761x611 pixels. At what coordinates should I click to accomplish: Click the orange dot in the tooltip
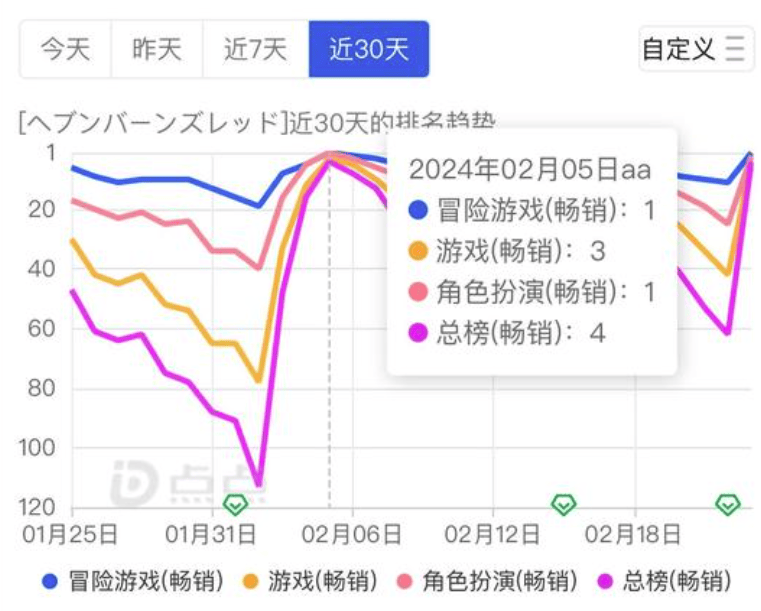coord(419,251)
